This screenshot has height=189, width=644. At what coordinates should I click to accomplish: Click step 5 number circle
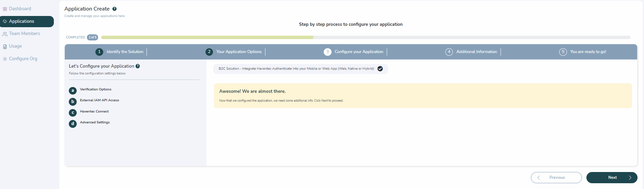tap(563, 52)
